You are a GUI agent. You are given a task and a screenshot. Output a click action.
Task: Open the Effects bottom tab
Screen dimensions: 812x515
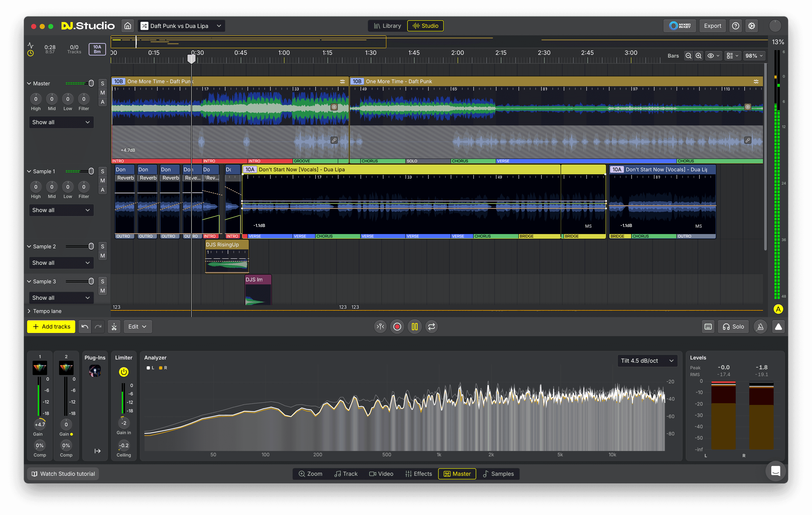pyautogui.click(x=419, y=473)
